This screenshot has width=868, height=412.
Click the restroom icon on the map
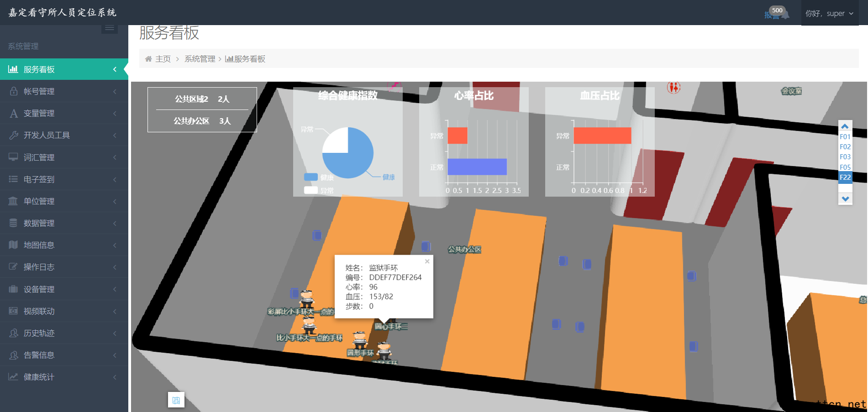(x=673, y=87)
